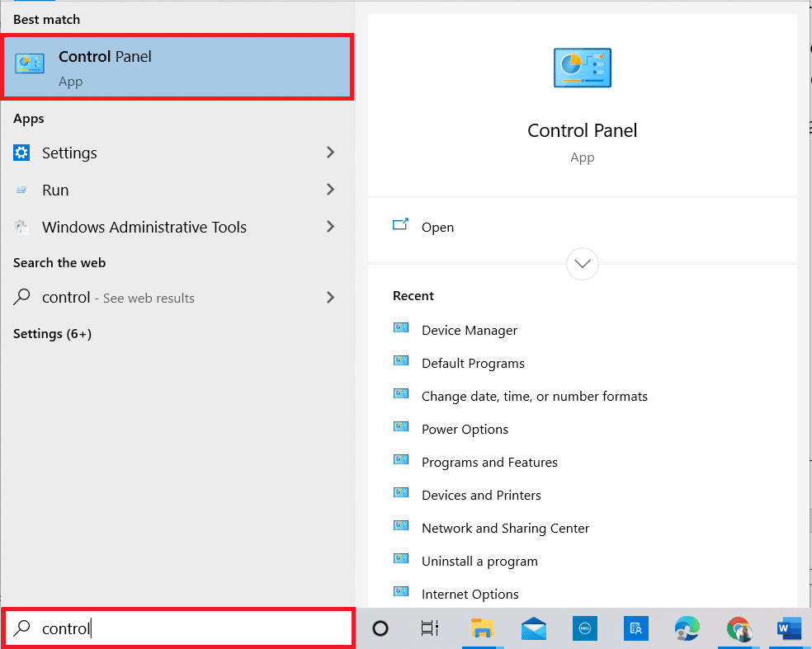The height and width of the screenshot is (649, 812).
Task: Click Open in the preview pane
Action: point(437,228)
